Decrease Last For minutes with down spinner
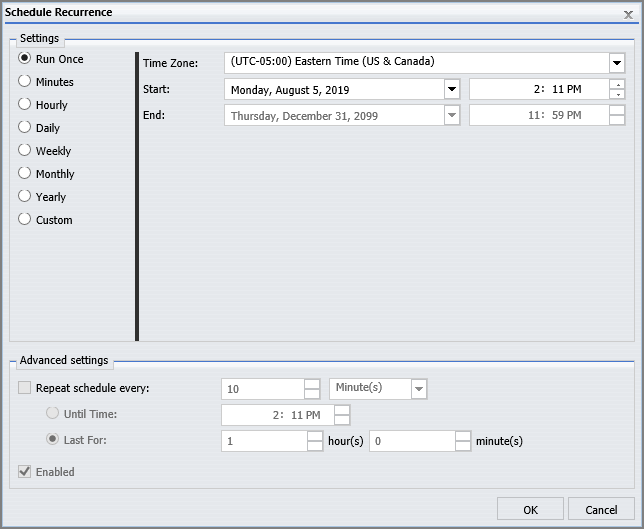Image resolution: width=644 pixels, height=529 pixels. [463, 446]
